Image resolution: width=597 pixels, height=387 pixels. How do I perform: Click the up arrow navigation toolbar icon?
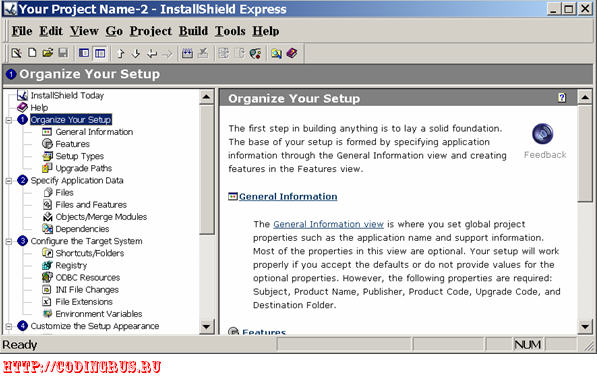tap(121, 53)
